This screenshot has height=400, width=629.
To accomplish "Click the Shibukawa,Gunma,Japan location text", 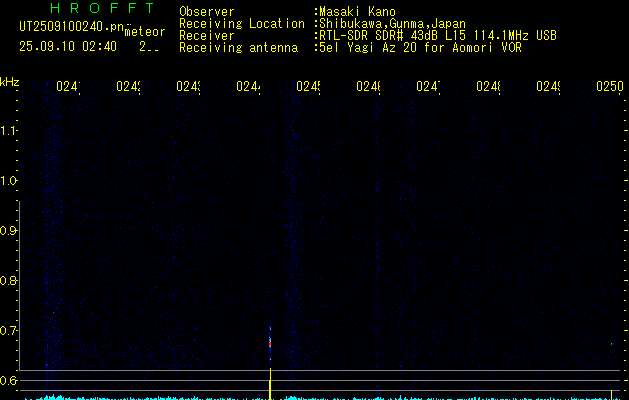I will tap(392, 24).
